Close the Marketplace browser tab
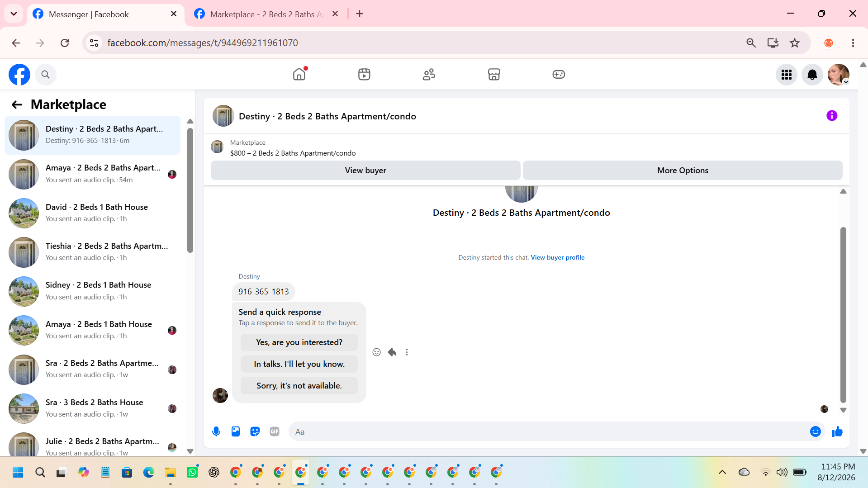 point(335,14)
